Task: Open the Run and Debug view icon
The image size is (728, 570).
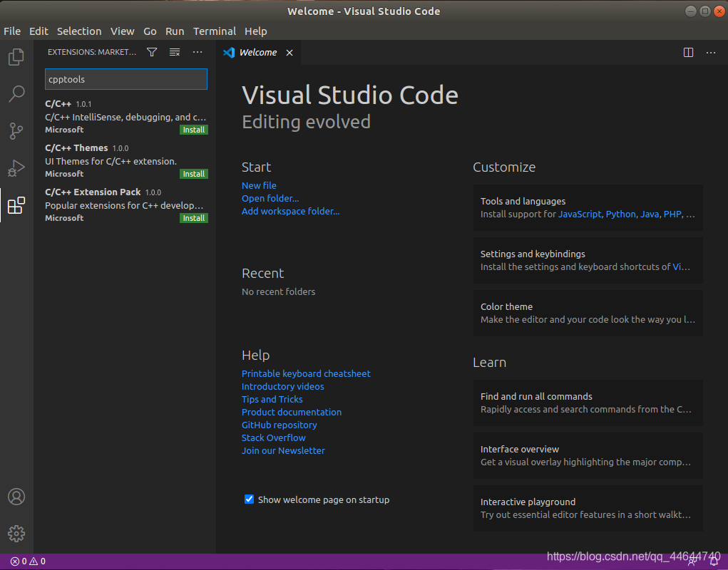Action: [x=16, y=169]
